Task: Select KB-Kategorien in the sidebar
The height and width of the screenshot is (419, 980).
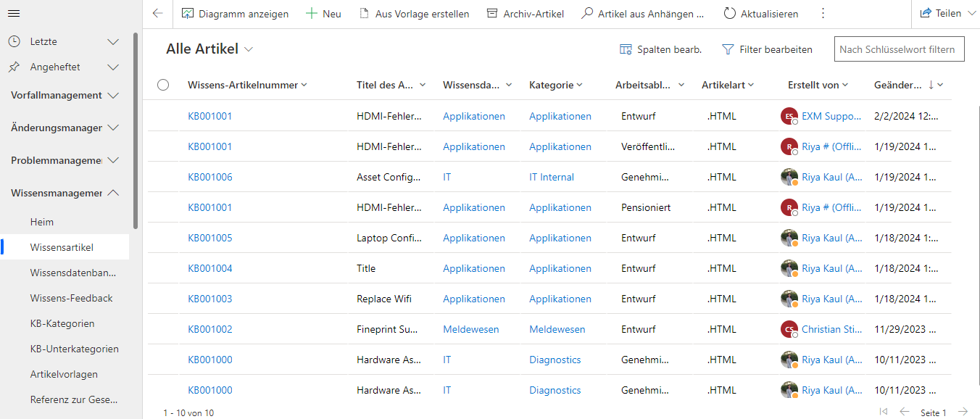Action: pos(62,323)
